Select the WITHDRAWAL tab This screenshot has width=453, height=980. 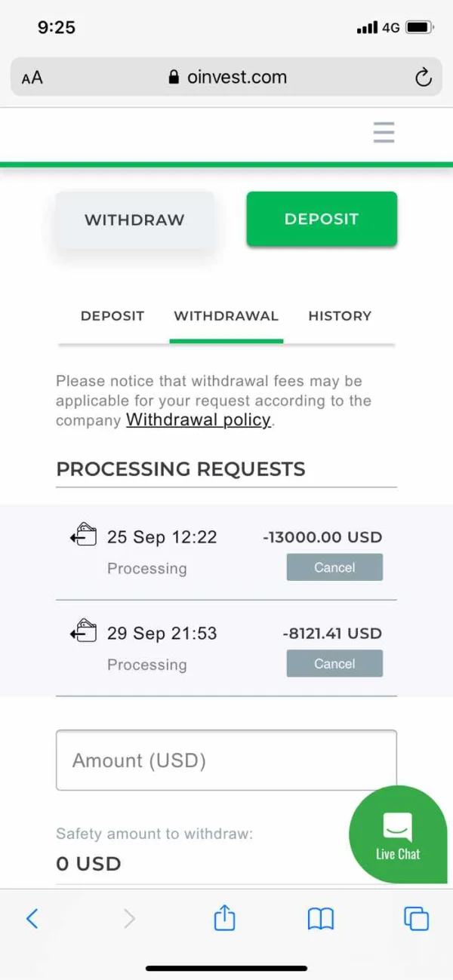pyautogui.click(x=226, y=316)
